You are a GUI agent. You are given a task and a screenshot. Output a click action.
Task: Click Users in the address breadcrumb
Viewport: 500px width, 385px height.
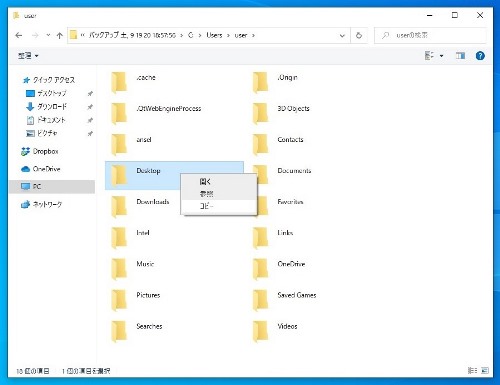214,35
